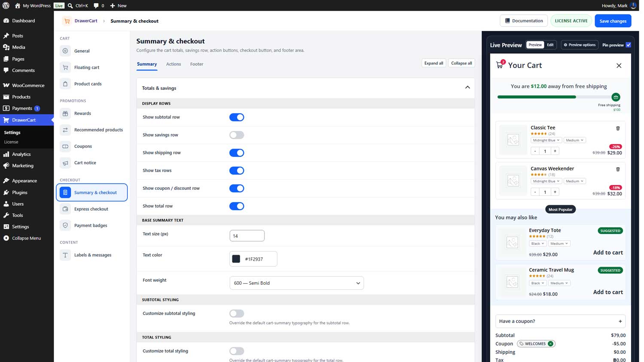
Task: Click trash icon for Canvas Weekender
Action: tap(618, 169)
